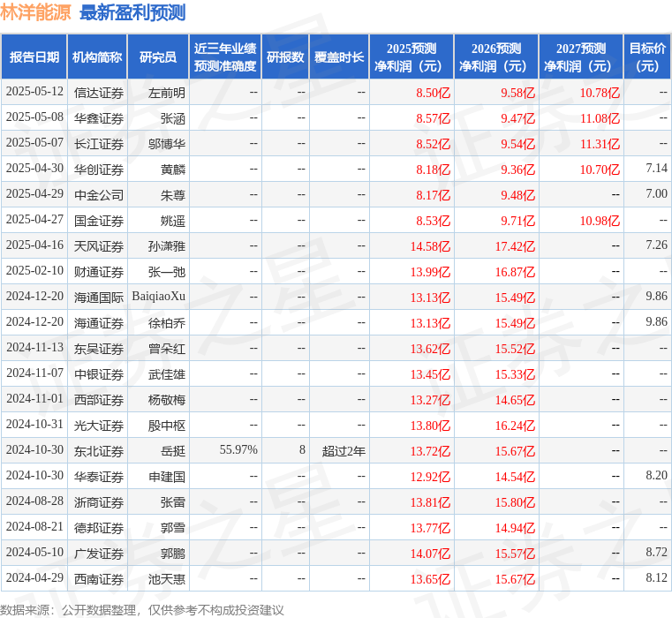Select the 目标价 column header
The height and width of the screenshot is (618, 672).
647,57
